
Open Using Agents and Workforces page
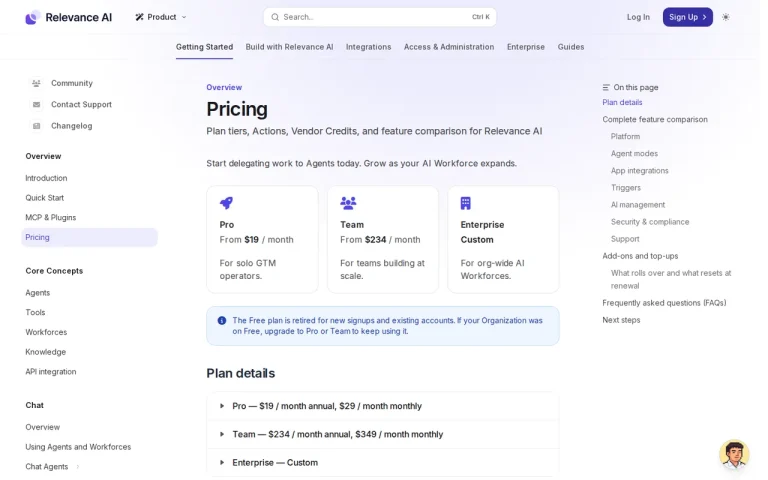(78, 447)
